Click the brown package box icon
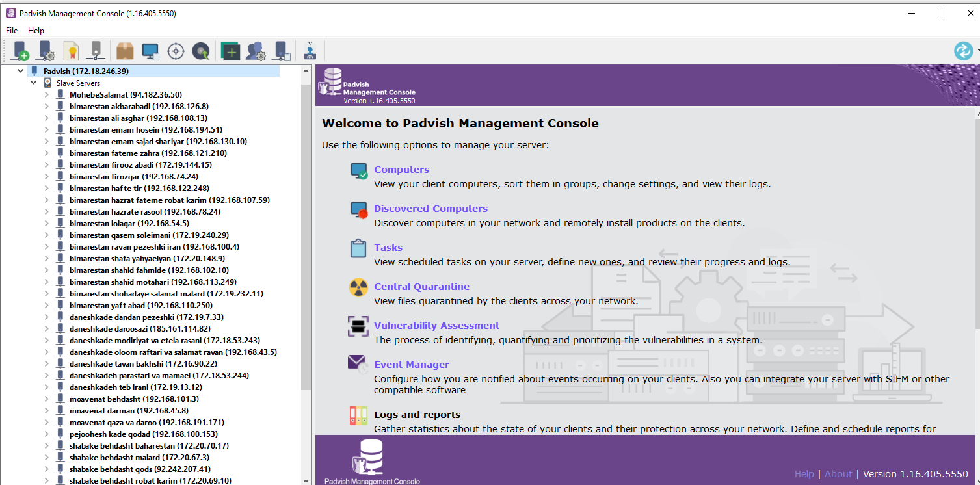 [125, 51]
